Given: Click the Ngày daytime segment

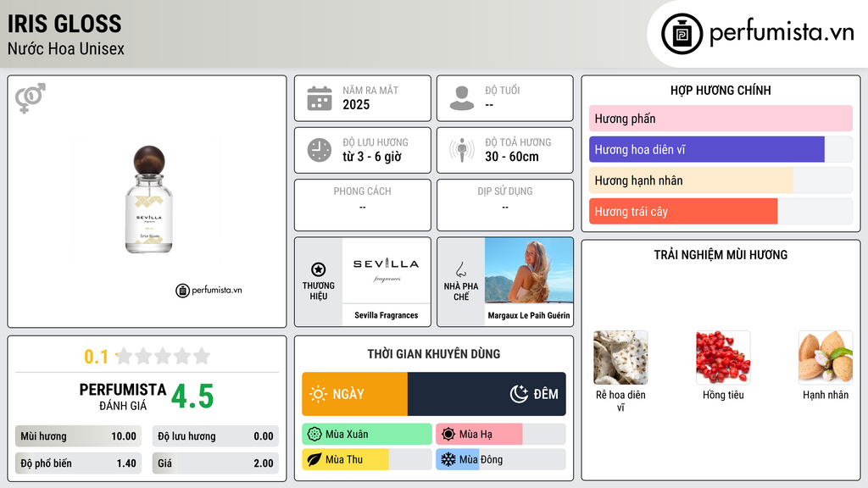Looking at the screenshot, I should coord(355,394).
